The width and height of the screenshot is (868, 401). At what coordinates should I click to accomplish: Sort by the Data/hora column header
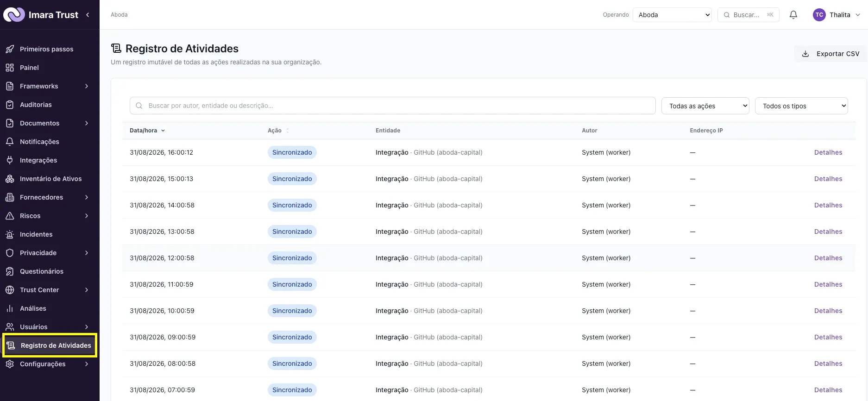tap(147, 131)
